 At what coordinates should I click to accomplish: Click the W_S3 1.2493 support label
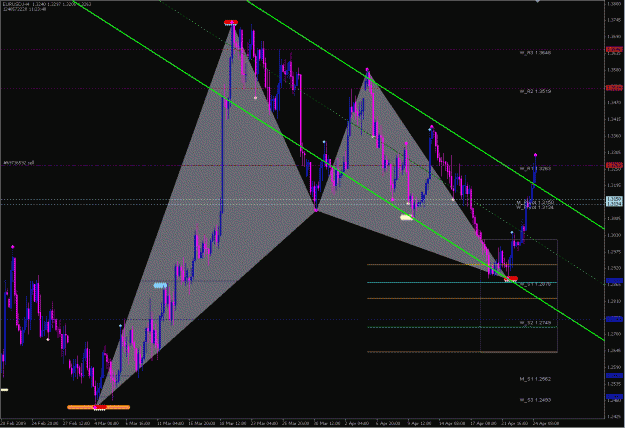(x=535, y=400)
